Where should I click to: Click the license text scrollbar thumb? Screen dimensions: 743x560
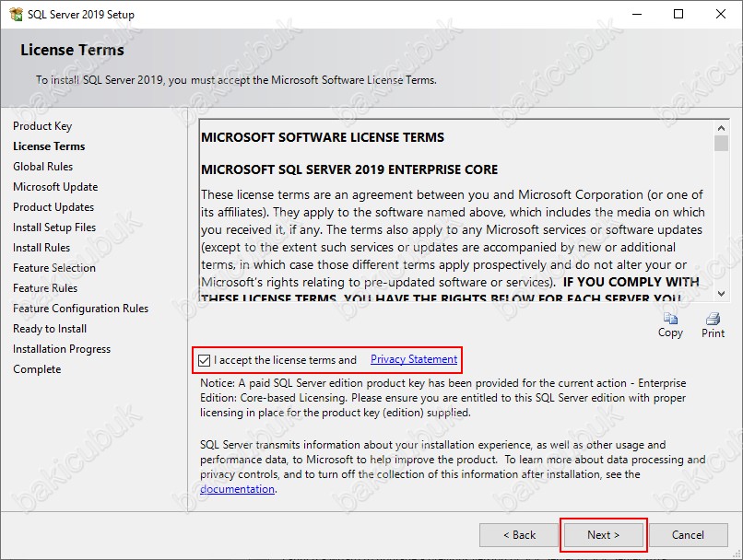721,144
